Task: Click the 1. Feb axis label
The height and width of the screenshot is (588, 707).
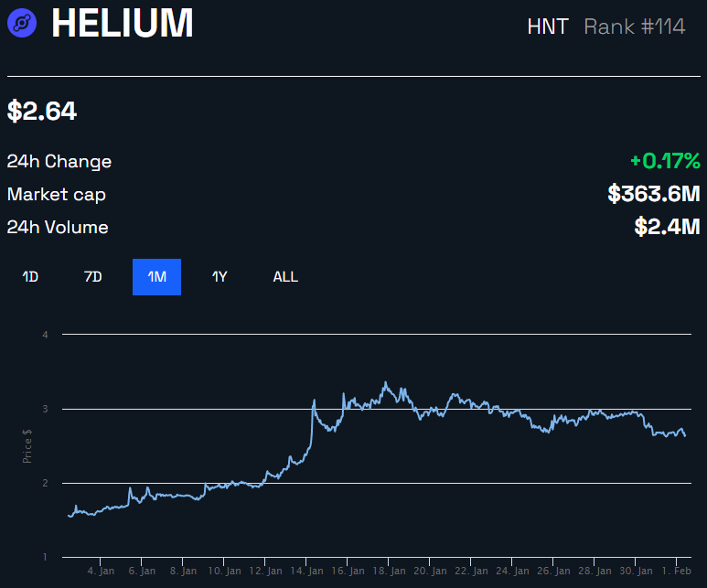Action: click(676, 571)
